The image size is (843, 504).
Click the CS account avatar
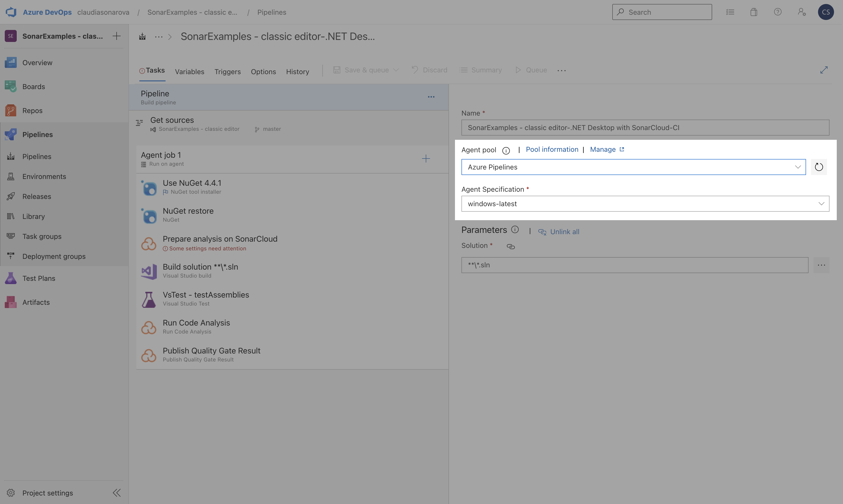pos(826,12)
